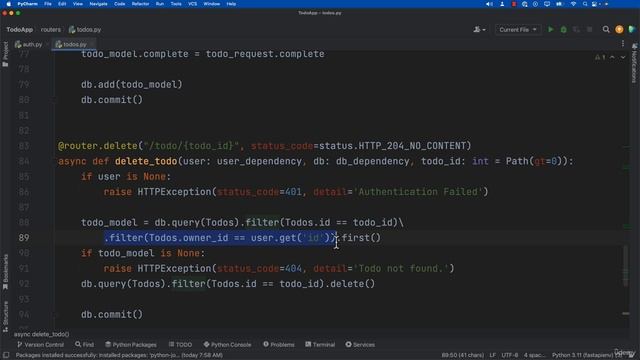Open the Terminal tool window

(x=320, y=345)
